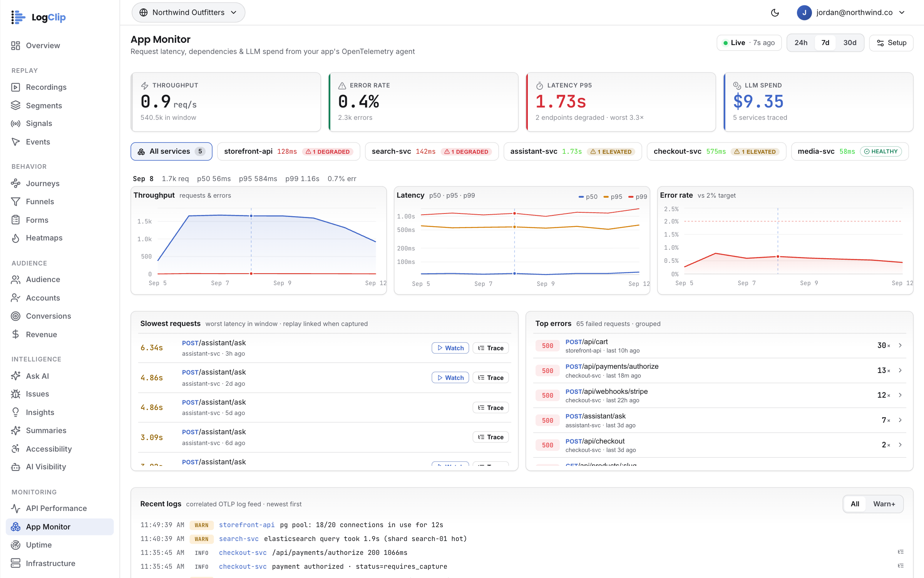Viewport: 924px width, 578px height.
Task: Open the Journeys section
Action: coord(60,183)
